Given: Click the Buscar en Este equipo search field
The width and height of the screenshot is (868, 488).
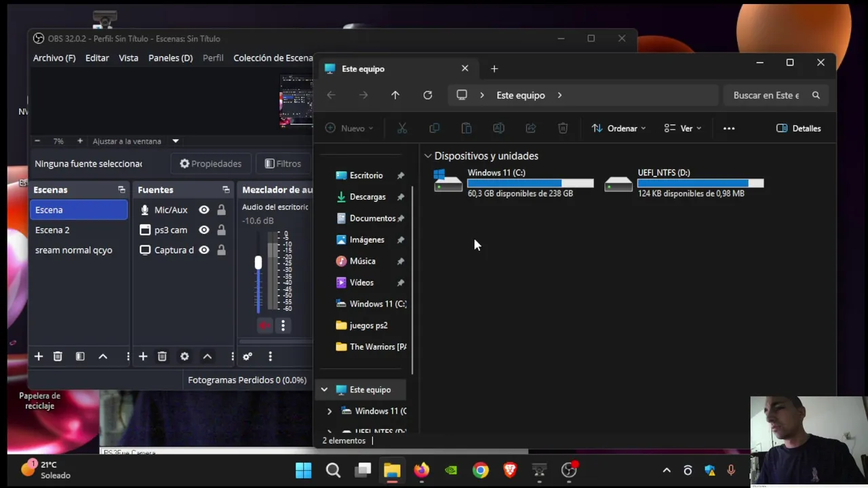Looking at the screenshot, I should [x=777, y=96].
